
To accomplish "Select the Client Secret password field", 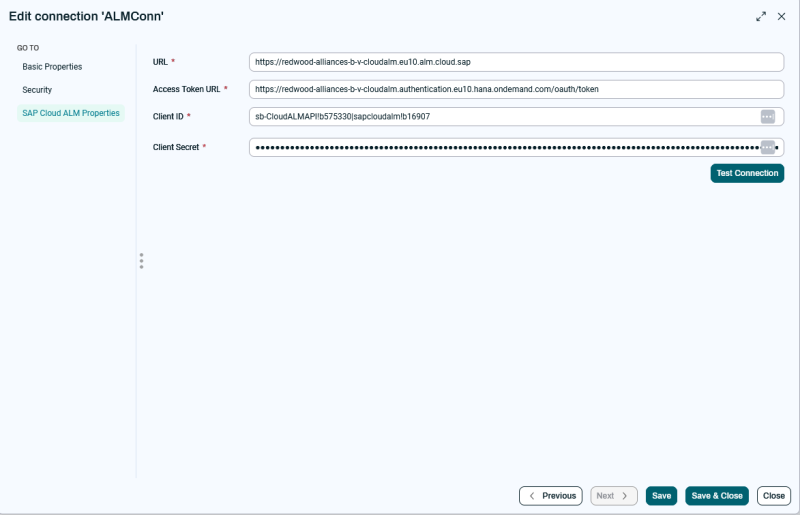I will click(x=500, y=147).
